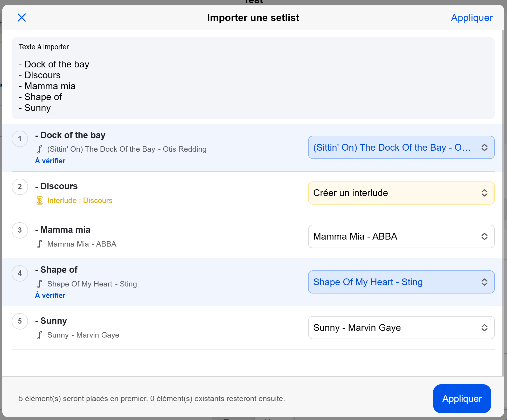This screenshot has width=507, height=420.
Task: Click Appliquer link in dialog header
Action: (x=472, y=18)
